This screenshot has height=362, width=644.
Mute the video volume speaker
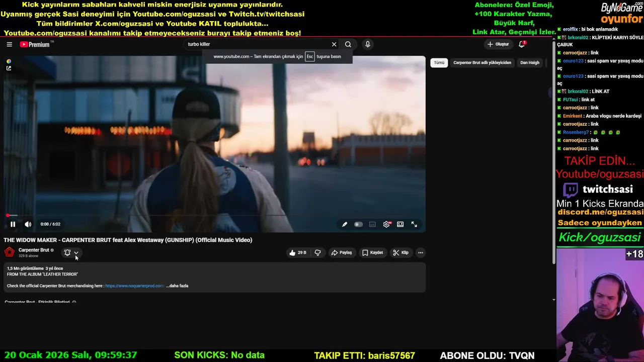[28, 224]
